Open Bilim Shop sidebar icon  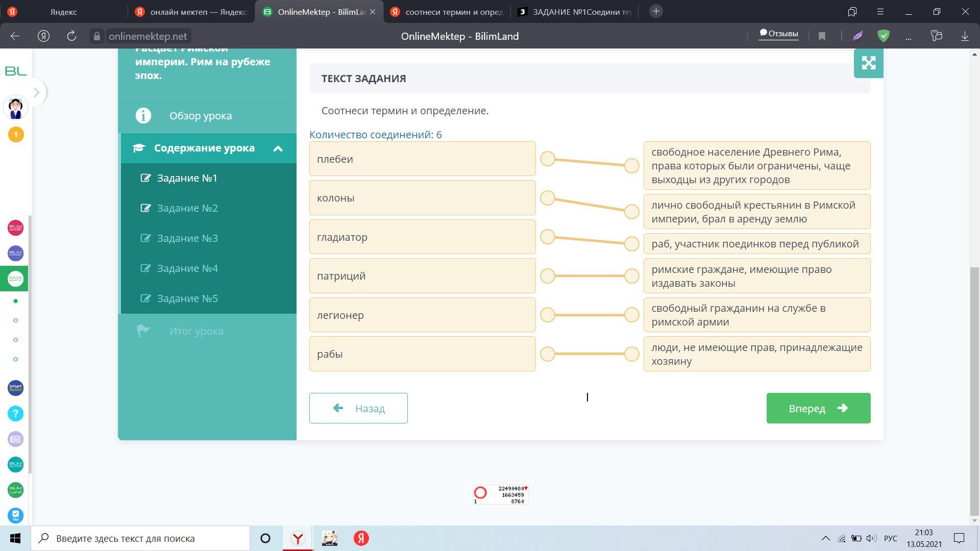coord(15,228)
